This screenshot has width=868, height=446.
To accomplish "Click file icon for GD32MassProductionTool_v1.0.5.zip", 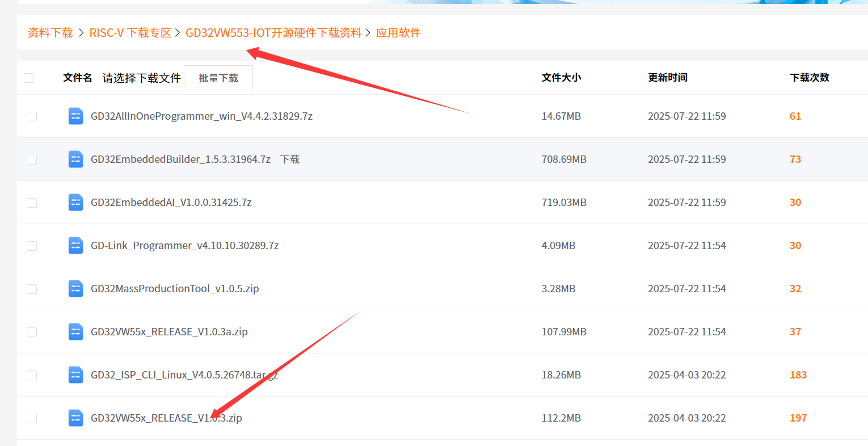I will click(75, 289).
